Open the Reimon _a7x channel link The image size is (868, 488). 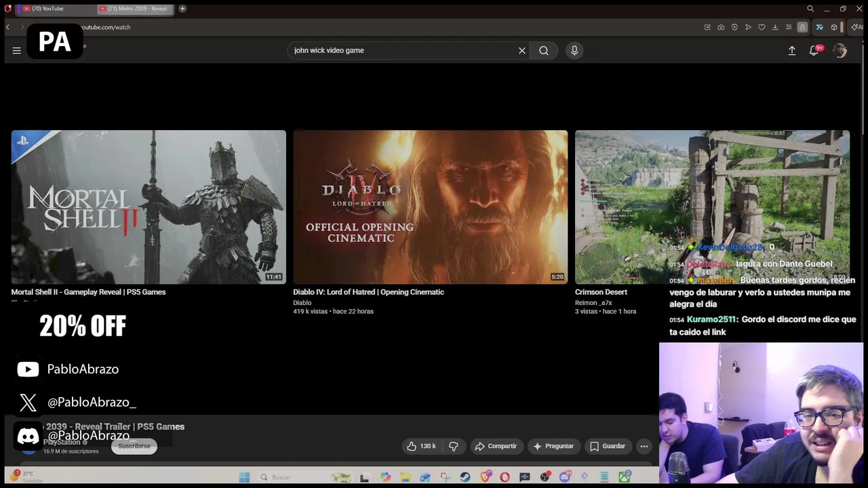point(593,303)
